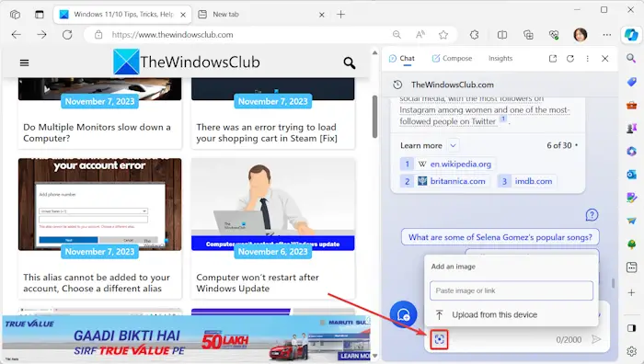Open sidebar Shopping tag icon
Screen dimensions: 644x364
(x=631, y=82)
